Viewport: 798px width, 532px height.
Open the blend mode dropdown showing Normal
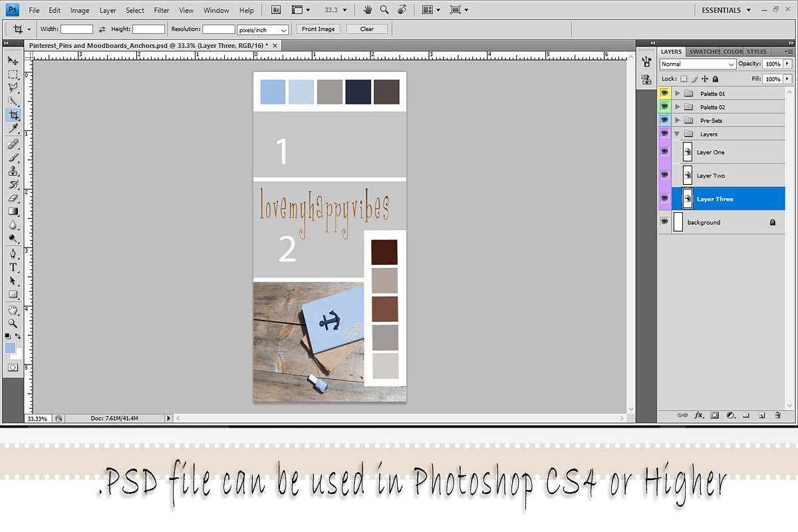pos(698,64)
